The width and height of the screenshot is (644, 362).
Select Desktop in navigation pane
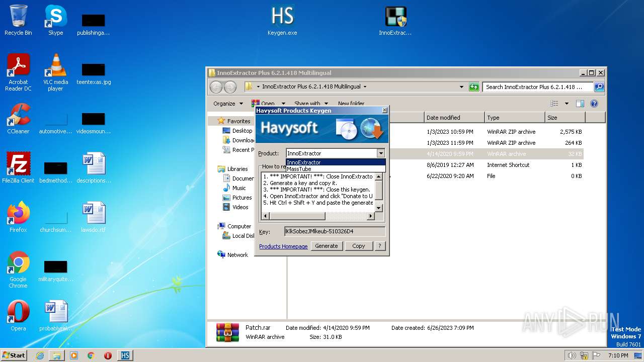(242, 131)
